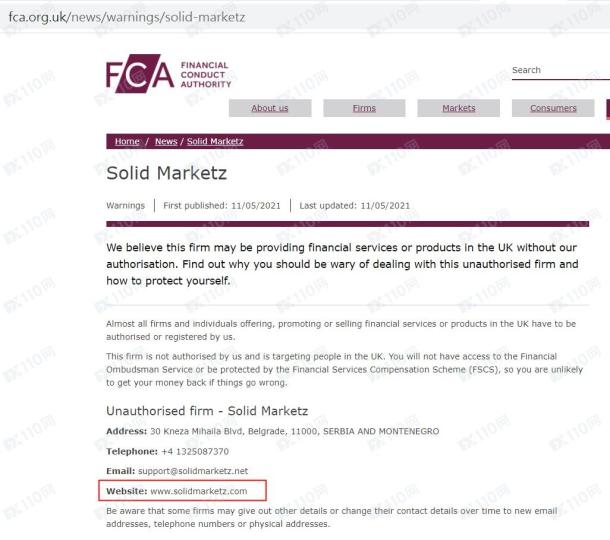
Task: Go to News breadcrumb link
Action: pyautogui.click(x=166, y=141)
